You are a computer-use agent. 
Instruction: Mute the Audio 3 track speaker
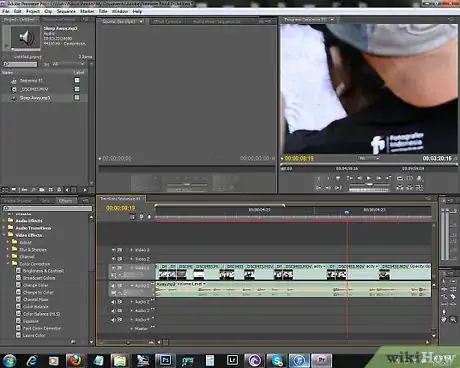pos(114,311)
